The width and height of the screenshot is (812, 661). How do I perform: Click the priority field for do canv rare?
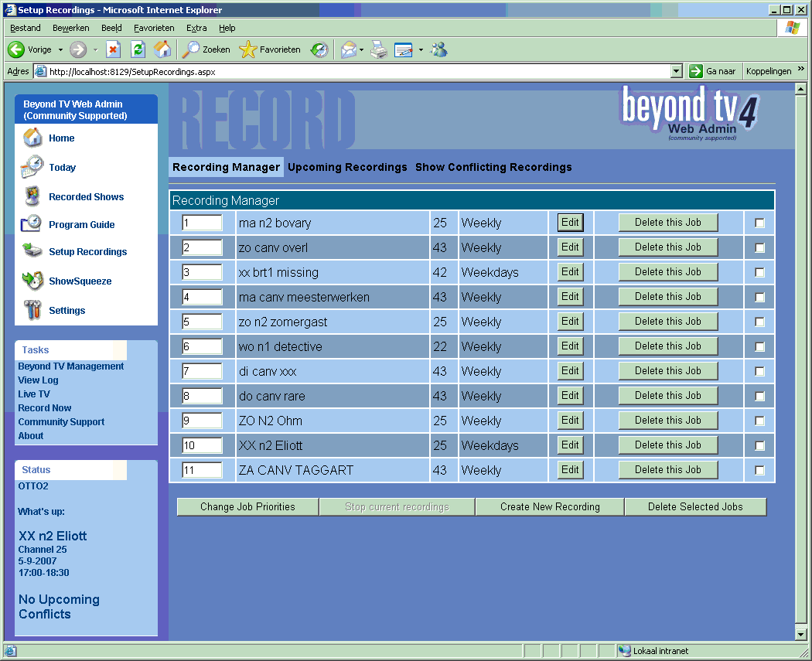[202, 396]
